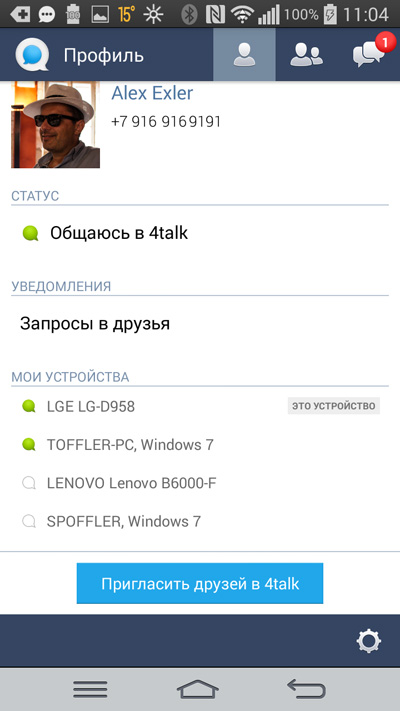The height and width of the screenshot is (711, 400).
Task: Tap 'ЭТО УСТРОЙСТВО' label badge
Action: pos(334,406)
